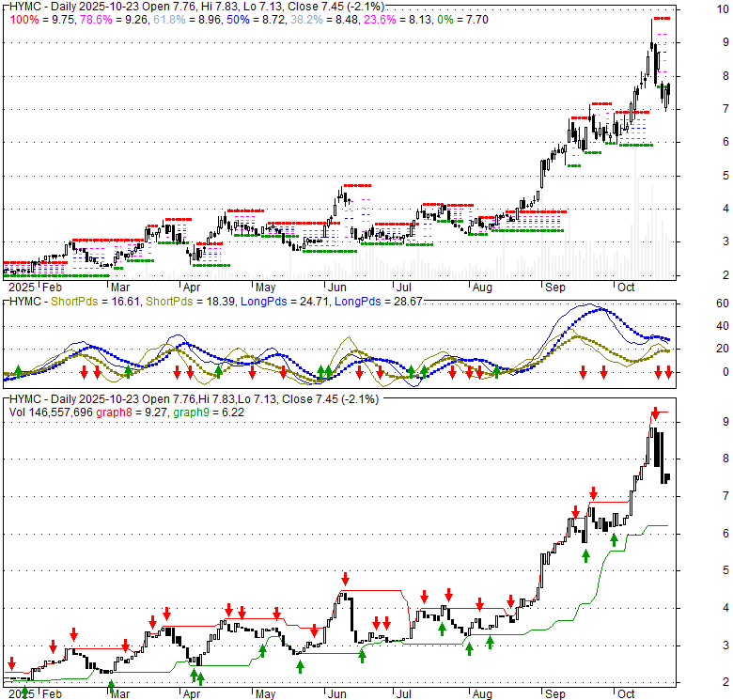
Task: Click the 'LongPds = 28.67' oscillator label
Action: [379, 302]
